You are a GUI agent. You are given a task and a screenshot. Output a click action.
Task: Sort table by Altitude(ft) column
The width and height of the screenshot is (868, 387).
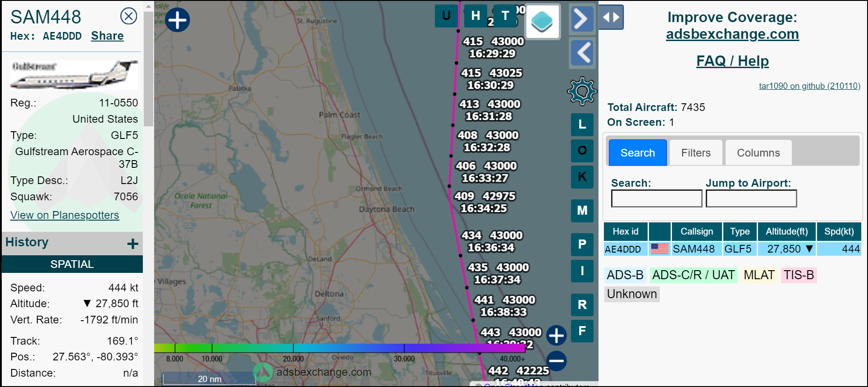tap(787, 231)
